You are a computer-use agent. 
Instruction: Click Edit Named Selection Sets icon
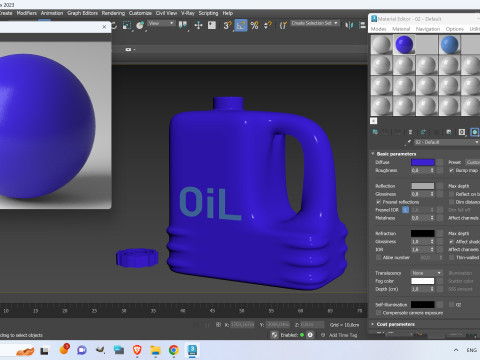[283, 25]
